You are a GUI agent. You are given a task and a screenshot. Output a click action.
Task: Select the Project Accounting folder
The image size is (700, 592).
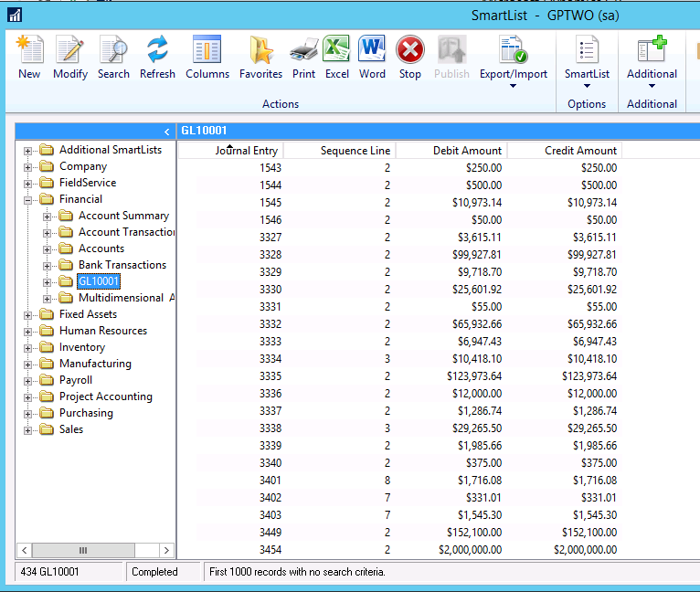[106, 396]
